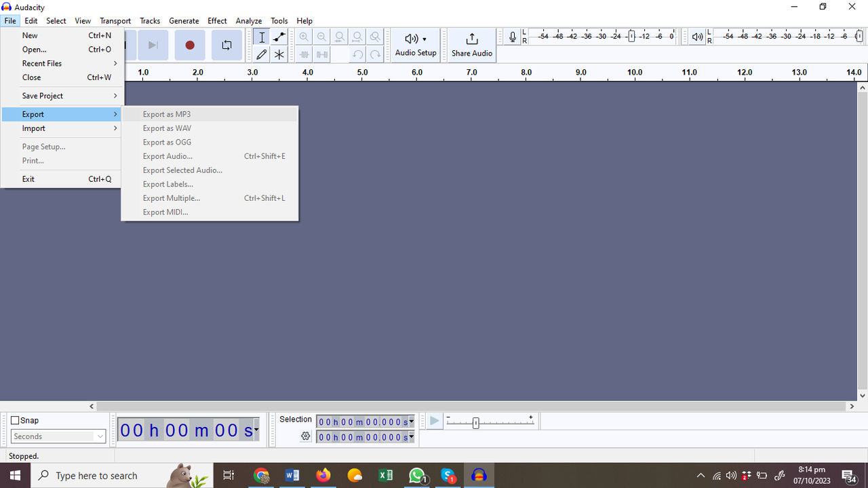Image resolution: width=868 pixels, height=488 pixels.
Task: Open WhatsApp from taskbar
Action: [417, 475]
